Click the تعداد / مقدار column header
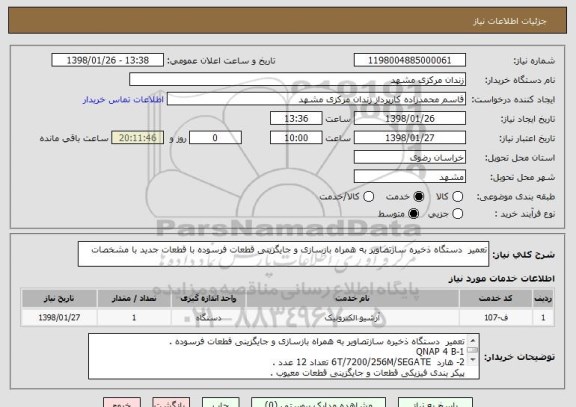 [x=134, y=298]
